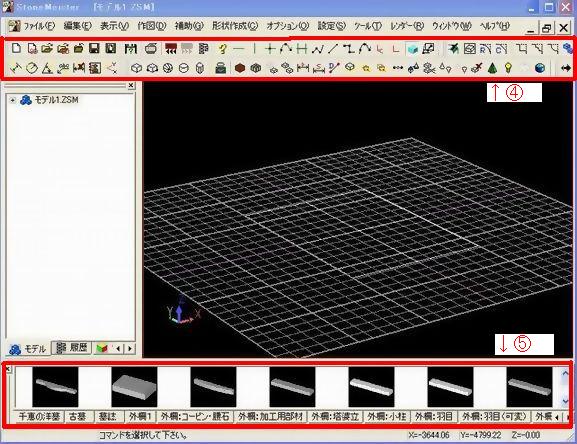Open the 形状作成(C) menu

click(235, 26)
